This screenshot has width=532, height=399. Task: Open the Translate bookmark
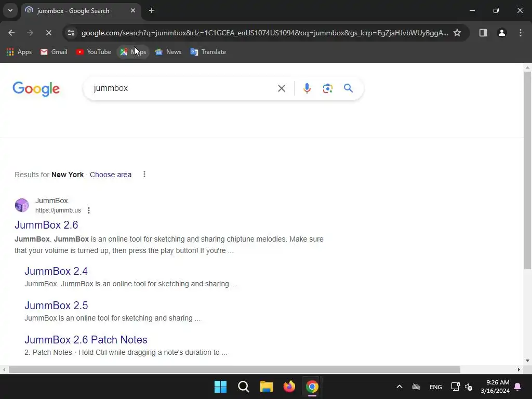(208, 52)
